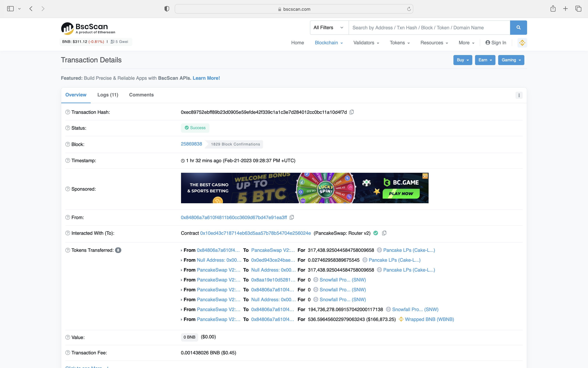Open Safari sidebar dropdown chevron
The image size is (588, 368).
coord(19,9)
